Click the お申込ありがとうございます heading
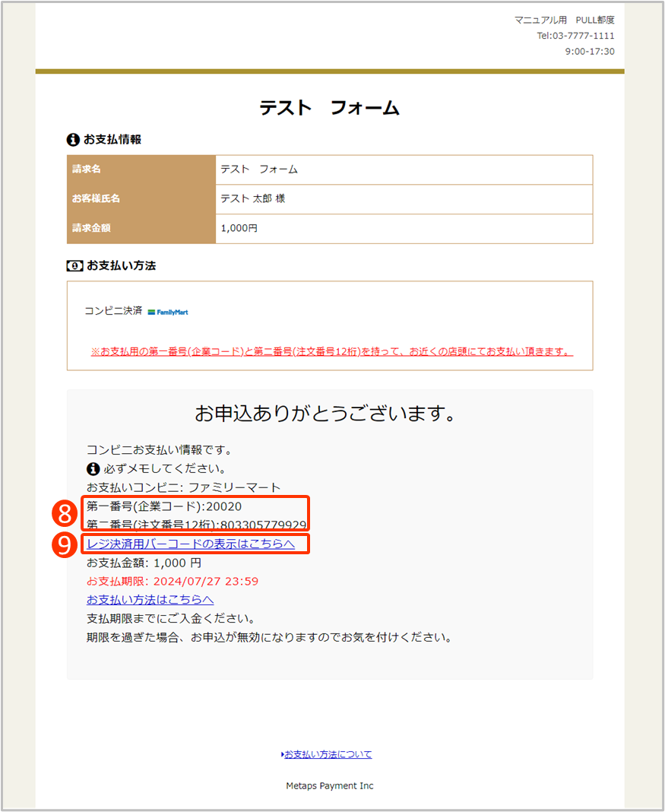 tap(325, 414)
